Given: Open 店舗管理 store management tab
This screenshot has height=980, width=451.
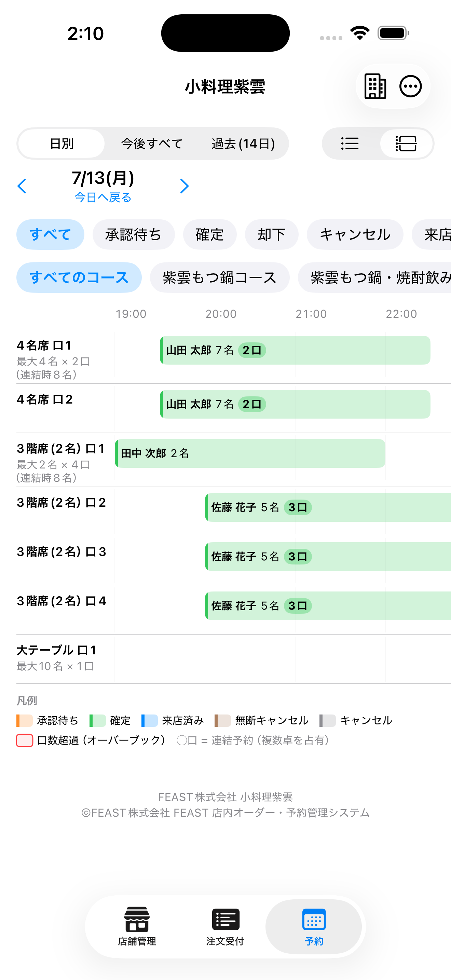Looking at the screenshot, I should (137, 926).
